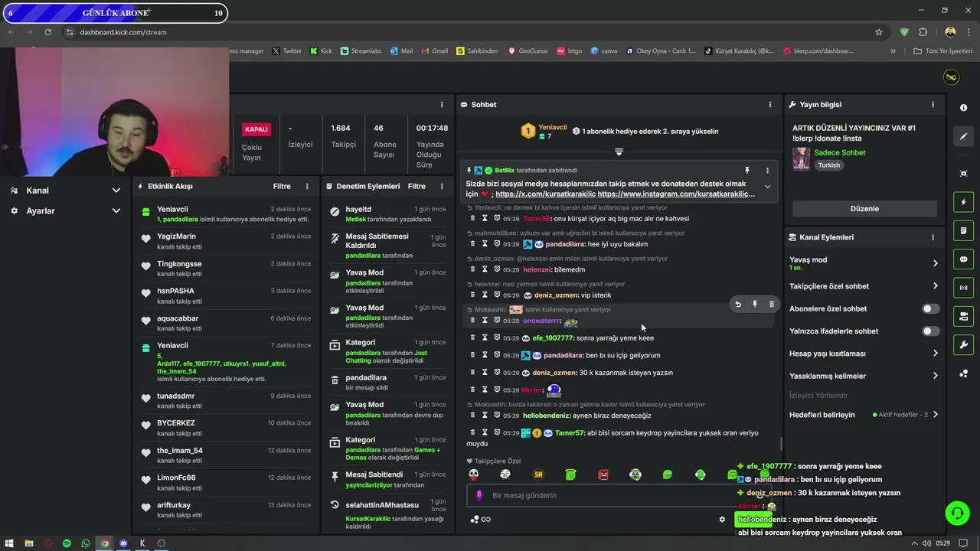
Task: Click username Tamer57 in chat
Action: pos(570,433)
